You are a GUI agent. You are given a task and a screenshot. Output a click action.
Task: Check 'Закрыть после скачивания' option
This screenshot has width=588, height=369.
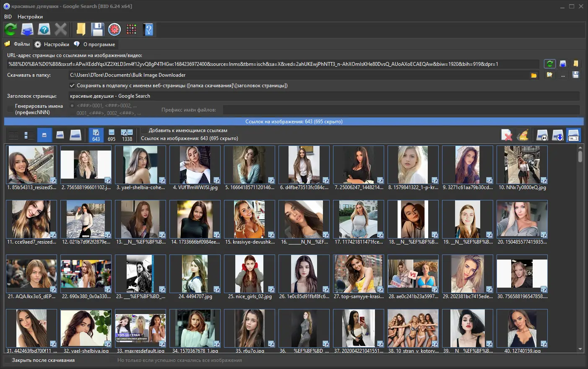coord(8,360)
